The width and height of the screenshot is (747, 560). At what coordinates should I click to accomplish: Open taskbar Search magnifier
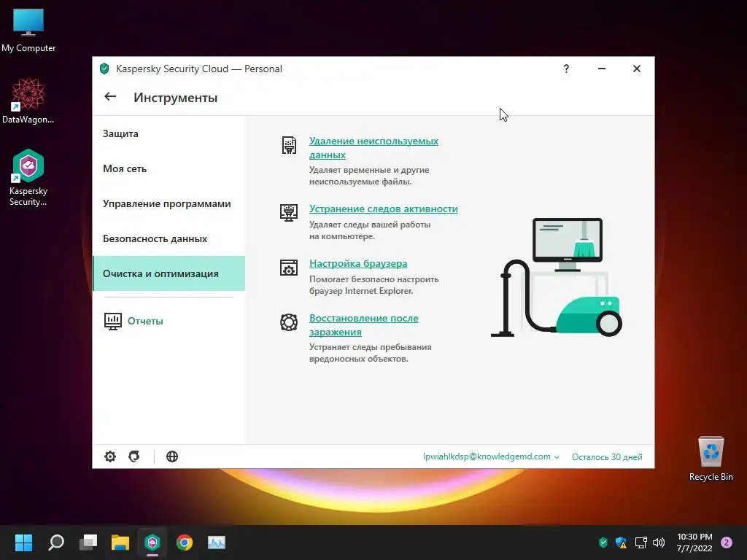(x=55, y=542)
